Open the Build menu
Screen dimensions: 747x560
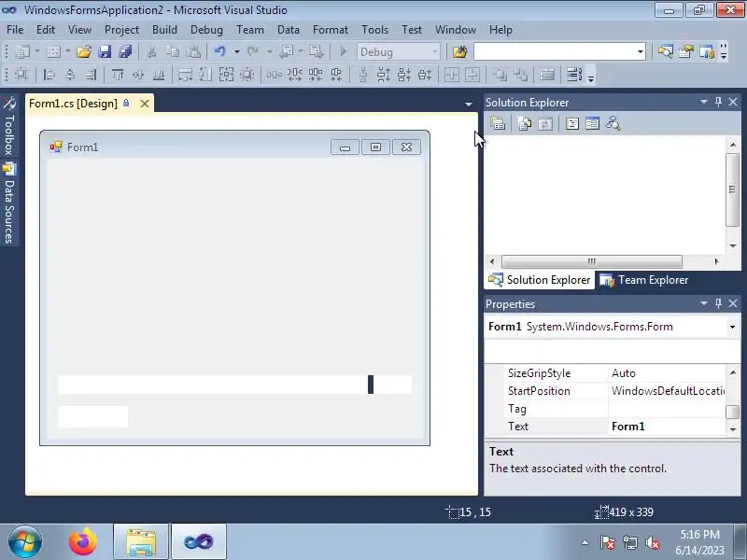164,30
